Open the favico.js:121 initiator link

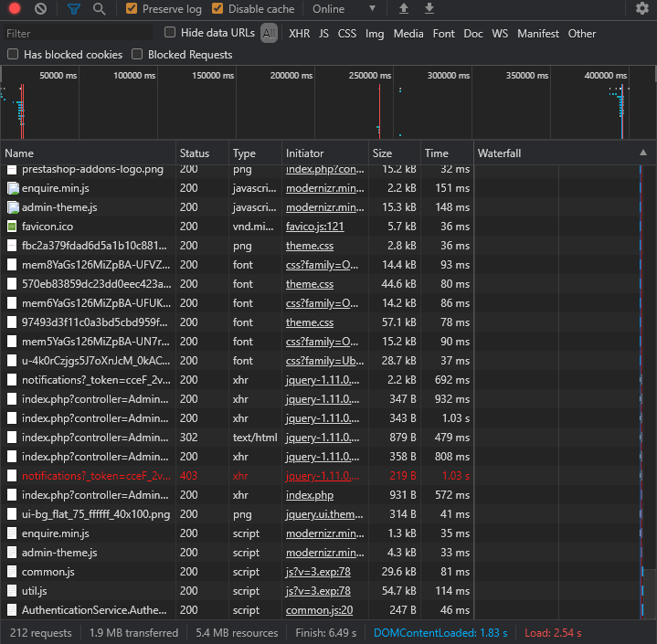pyautogui.click(x=314, y=227)
